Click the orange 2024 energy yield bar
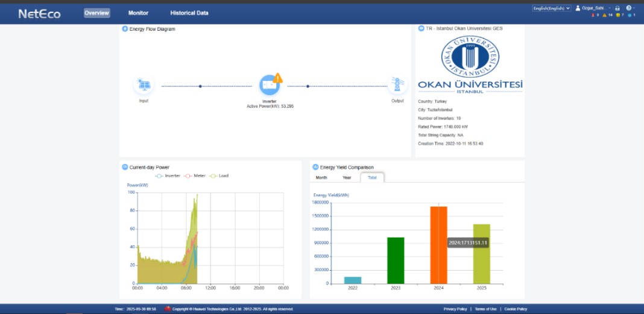Viewport: 644px width, 314px height. coord(438,245)
